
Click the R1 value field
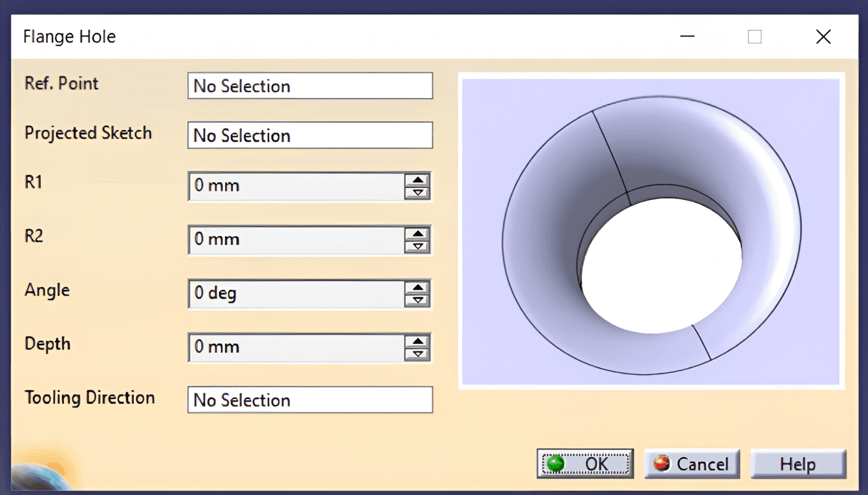click(x=296, y=186)
